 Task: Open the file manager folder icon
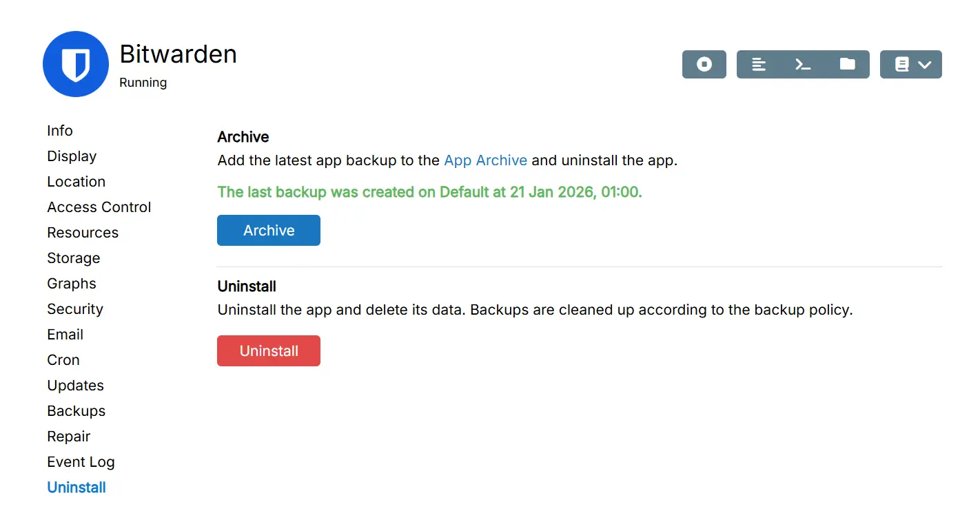[x=847, y=64]
